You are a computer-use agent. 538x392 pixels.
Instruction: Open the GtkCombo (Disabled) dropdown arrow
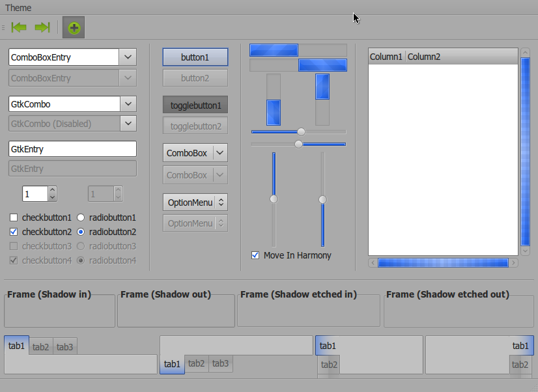(128, 124)
